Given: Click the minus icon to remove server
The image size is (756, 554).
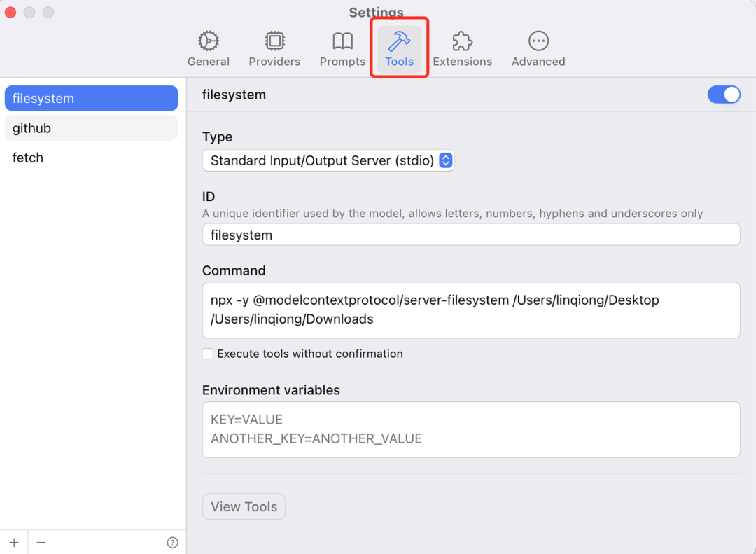Looking at the screenshot, I should coord(41,543).
